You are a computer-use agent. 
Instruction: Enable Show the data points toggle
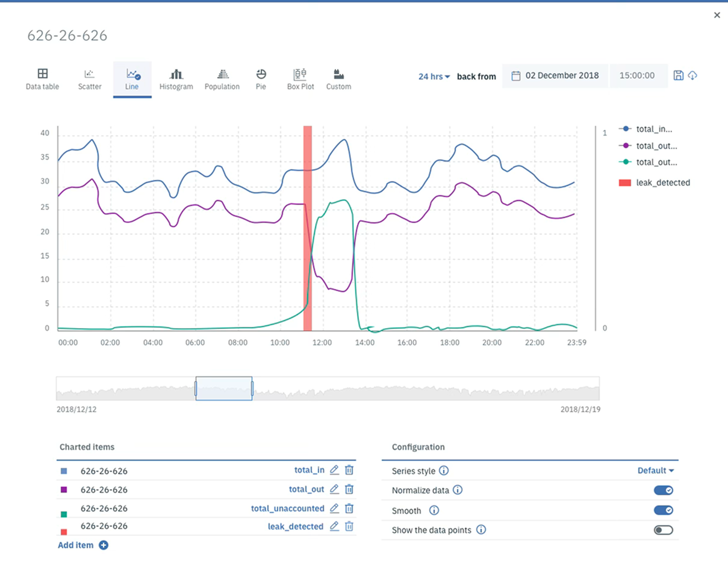[664, 530]
